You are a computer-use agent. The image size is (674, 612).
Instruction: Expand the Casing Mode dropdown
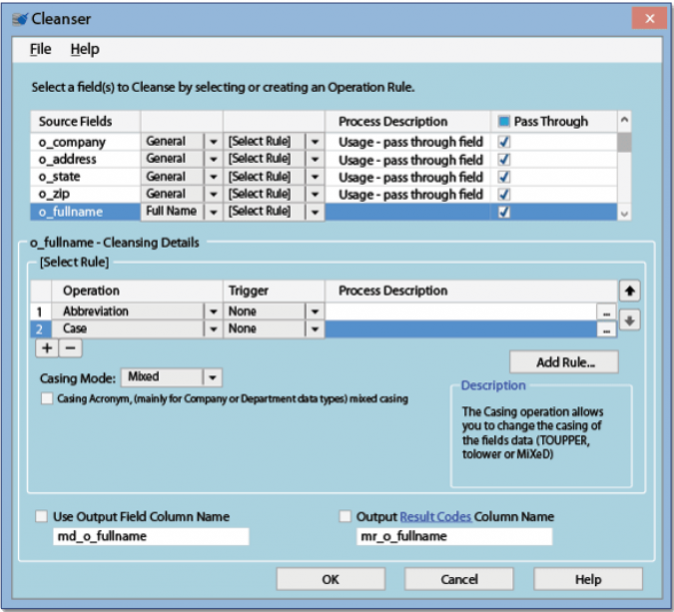pos(212,377)
